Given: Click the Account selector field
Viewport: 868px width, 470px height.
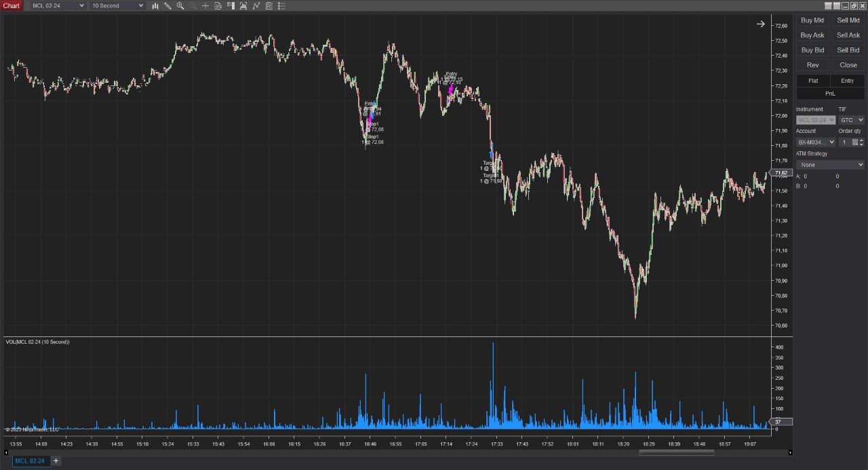Looking at the screenshot, I should click(816, 142).
